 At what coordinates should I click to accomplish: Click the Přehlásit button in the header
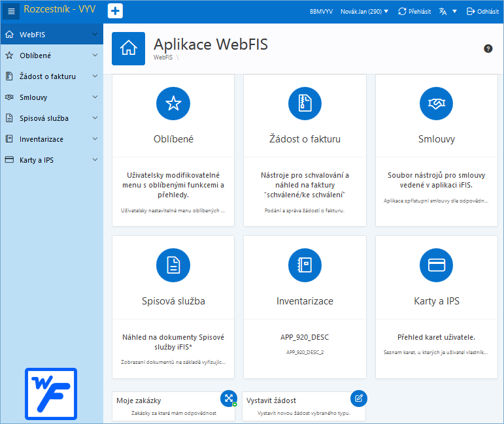click(414, 12)
